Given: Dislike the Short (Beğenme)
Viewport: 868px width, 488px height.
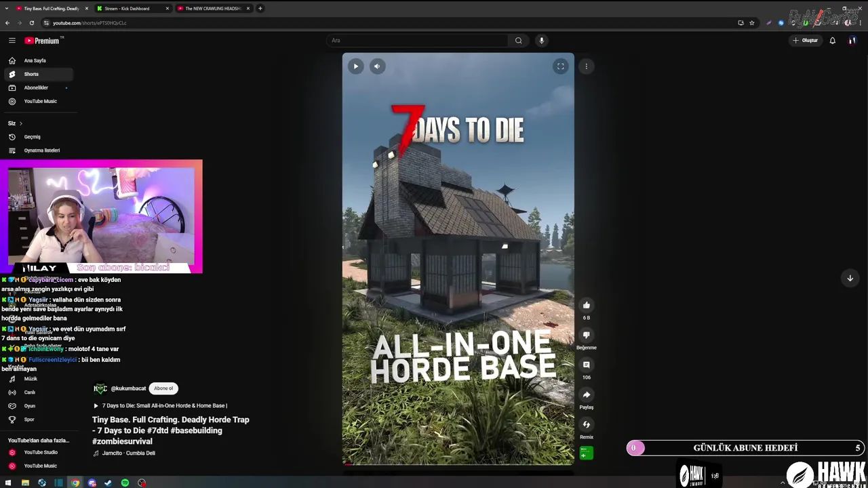Looking at the screenshot, I should click(x=587, y=335).
